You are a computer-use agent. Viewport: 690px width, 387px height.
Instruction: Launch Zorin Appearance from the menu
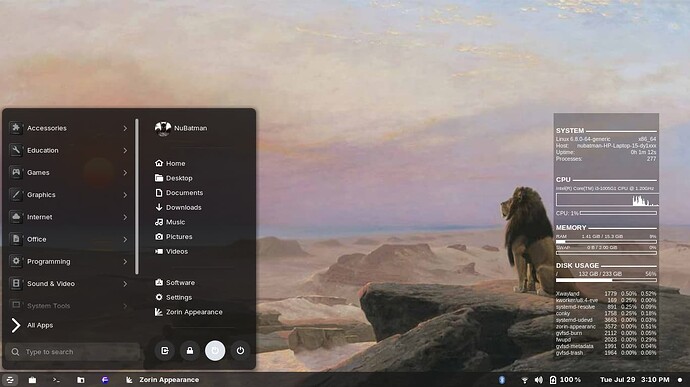(188, 312)
